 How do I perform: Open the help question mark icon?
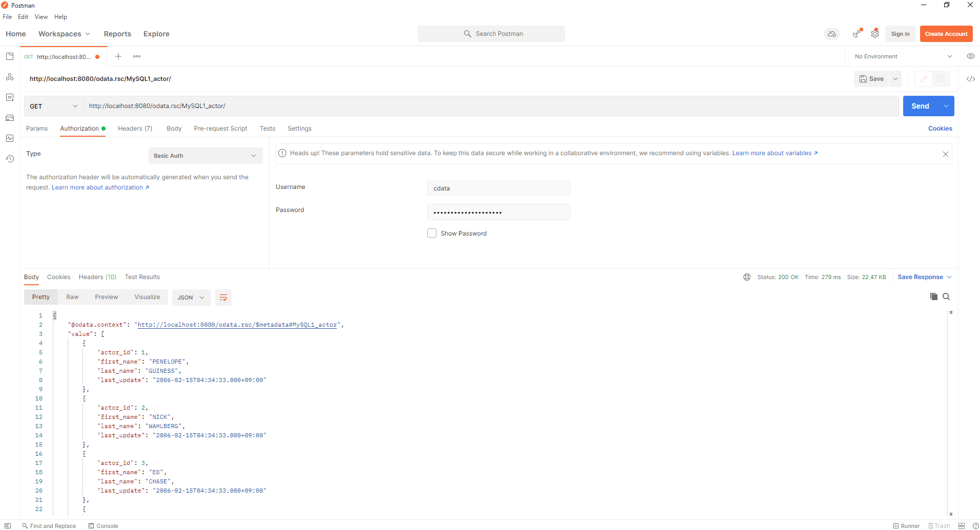point(975,526)
